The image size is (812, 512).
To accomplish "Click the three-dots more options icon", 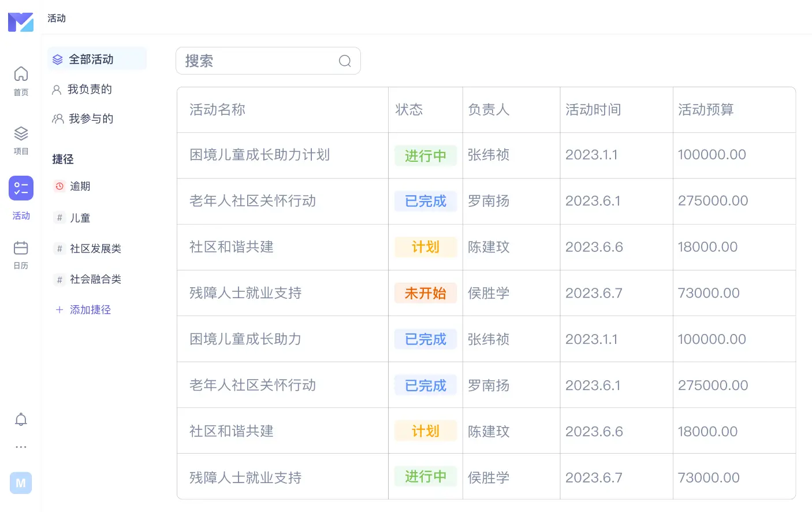I will [21, 447].
